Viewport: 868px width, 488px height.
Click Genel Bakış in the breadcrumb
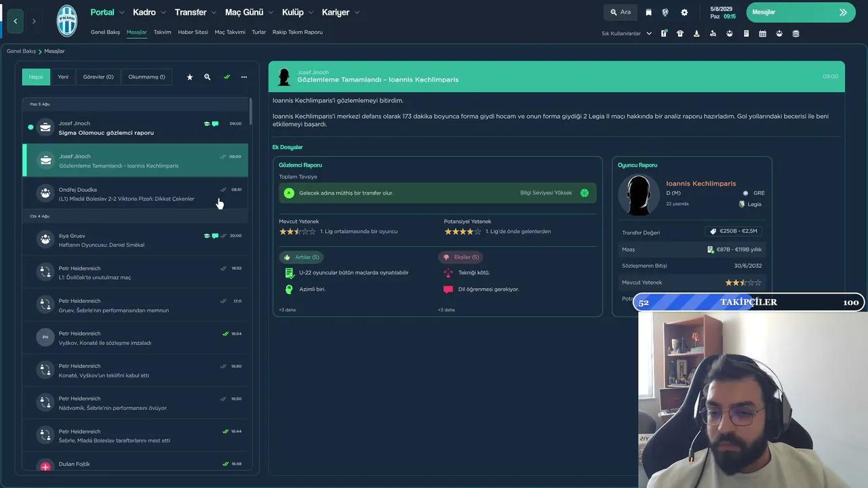coord(21,52)
